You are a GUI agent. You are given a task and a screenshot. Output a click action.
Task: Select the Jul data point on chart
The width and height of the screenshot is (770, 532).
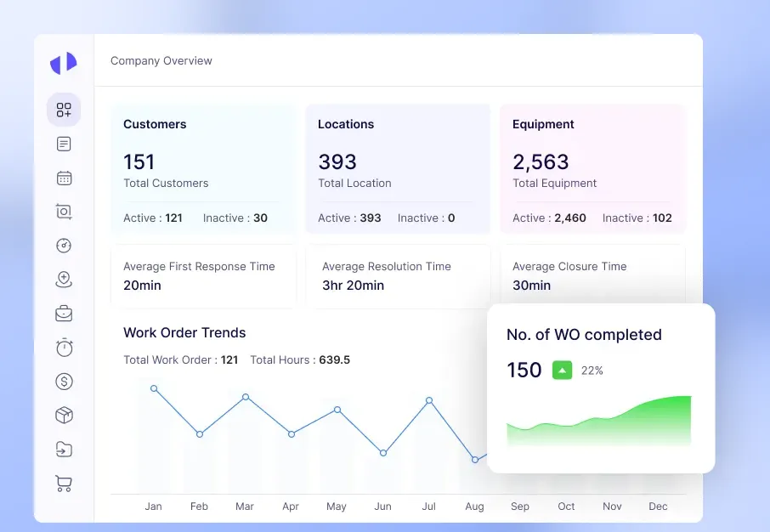[429, 400]
